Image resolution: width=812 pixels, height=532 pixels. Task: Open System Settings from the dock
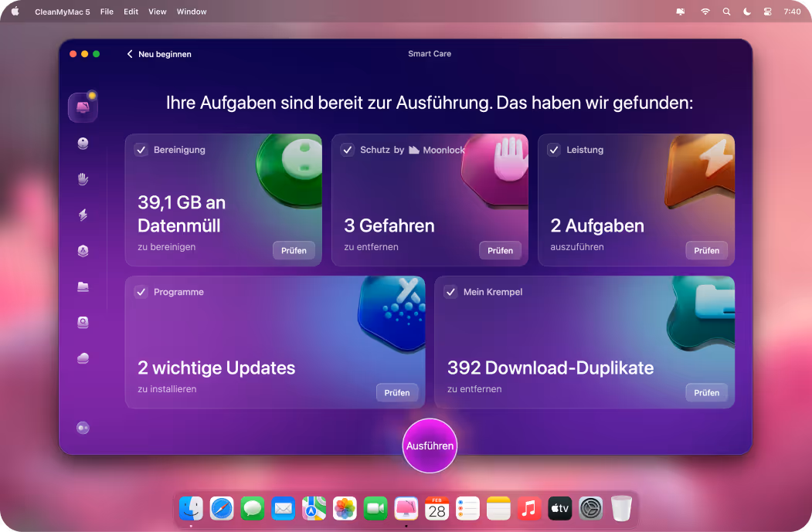[x=590, y=508]
